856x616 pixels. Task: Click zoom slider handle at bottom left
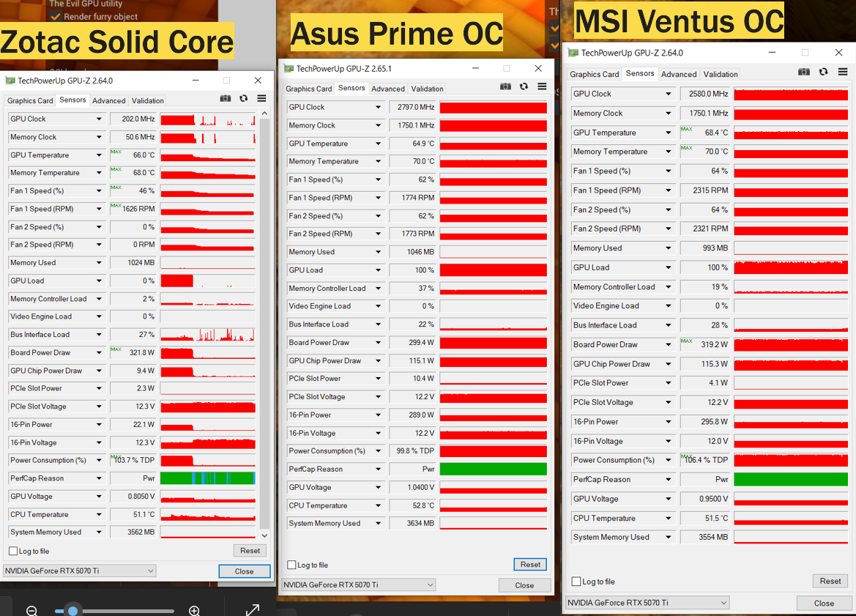coord(72,611)
